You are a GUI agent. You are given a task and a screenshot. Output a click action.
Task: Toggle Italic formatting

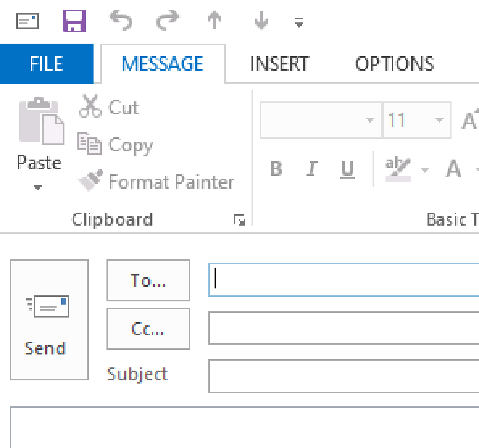(312, 168)
